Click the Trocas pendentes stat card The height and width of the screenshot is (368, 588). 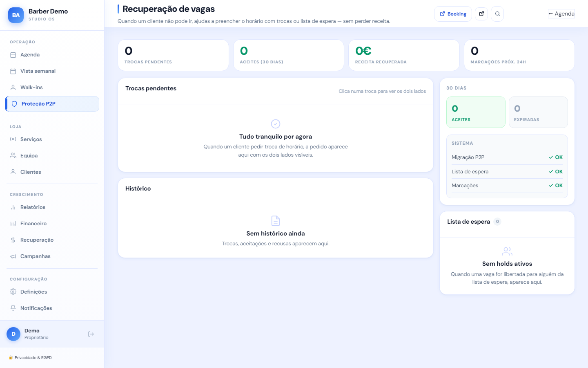tap(173, 55)
